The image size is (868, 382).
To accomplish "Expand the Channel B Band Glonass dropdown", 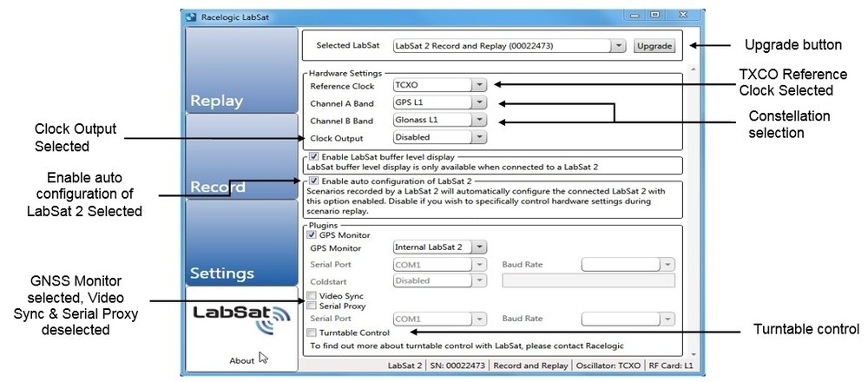I will (480, 120).
